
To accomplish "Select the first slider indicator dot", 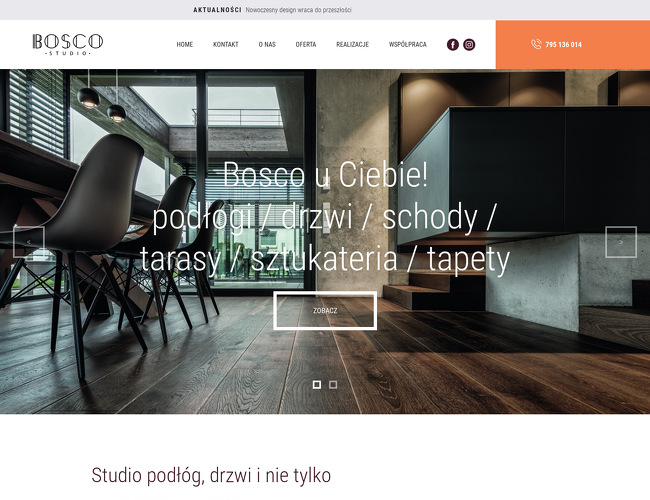I will (x=317, y=385).
